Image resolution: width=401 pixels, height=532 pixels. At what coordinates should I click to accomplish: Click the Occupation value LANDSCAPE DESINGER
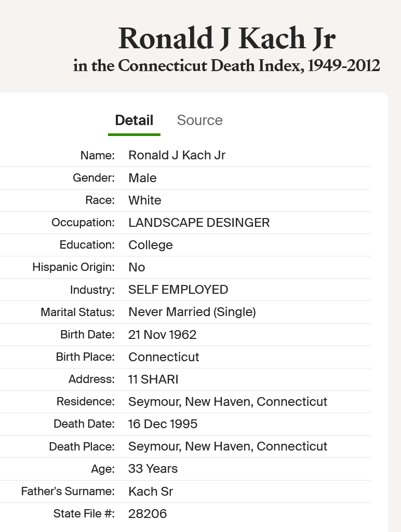(x=199, y=223)
